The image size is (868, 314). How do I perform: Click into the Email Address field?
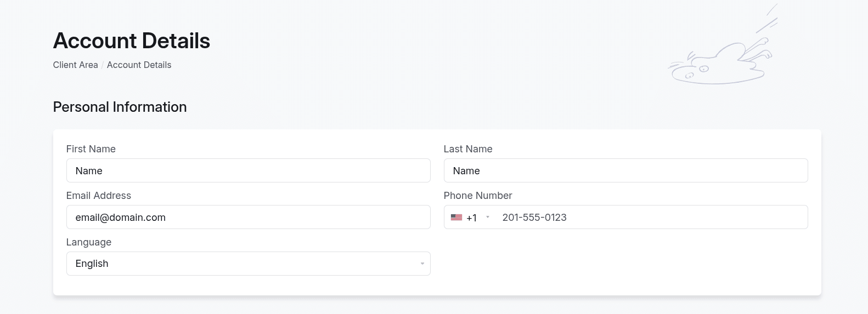(x=248, y=218)
